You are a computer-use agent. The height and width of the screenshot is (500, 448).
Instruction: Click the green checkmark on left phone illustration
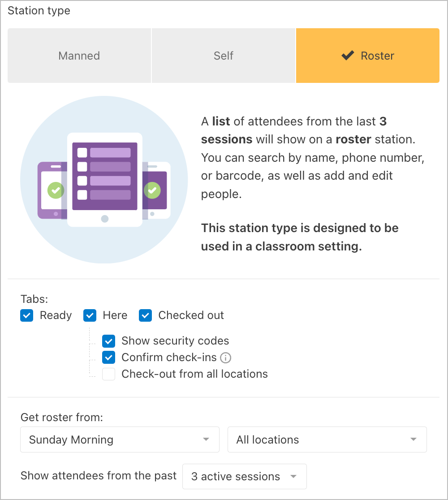56,190
